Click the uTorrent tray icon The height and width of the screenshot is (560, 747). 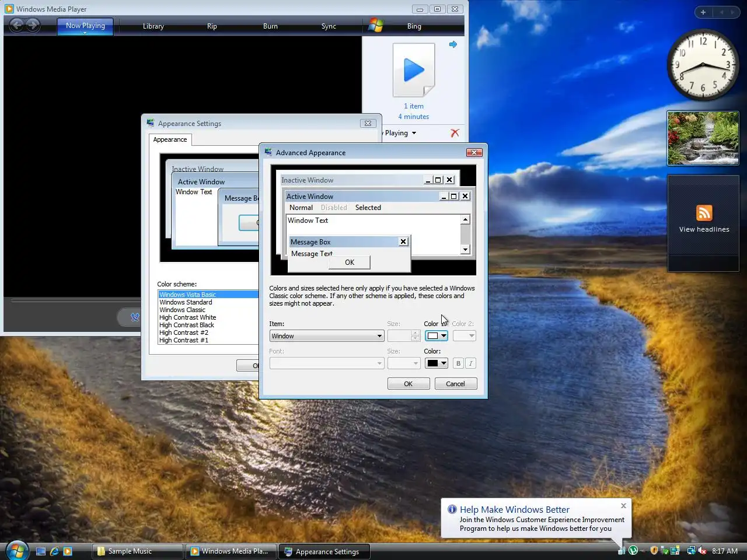point(633,551)
